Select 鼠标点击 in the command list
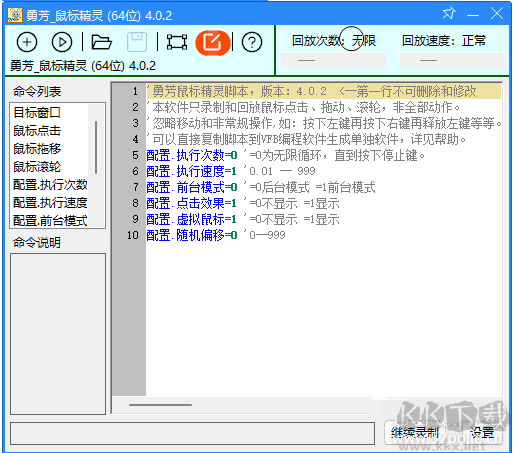This screenshot has width=513, height=453. coord(37,131)
